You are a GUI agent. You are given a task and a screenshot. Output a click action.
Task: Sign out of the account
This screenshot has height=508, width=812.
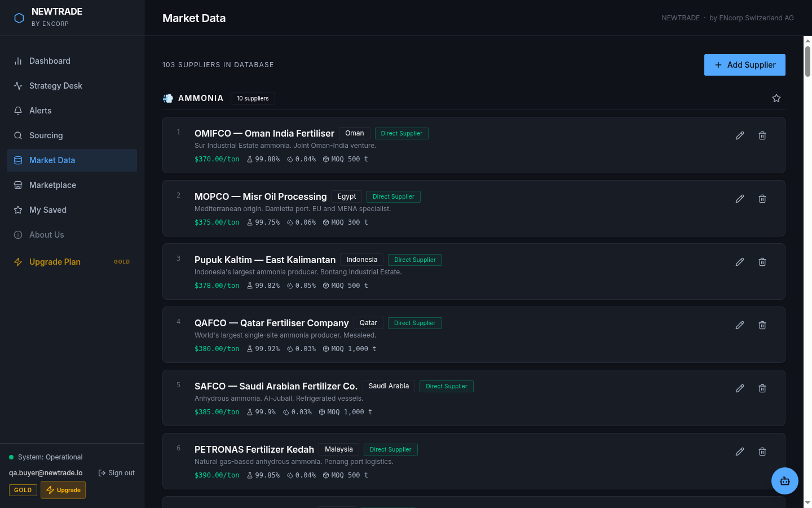(x=116, y=473)
